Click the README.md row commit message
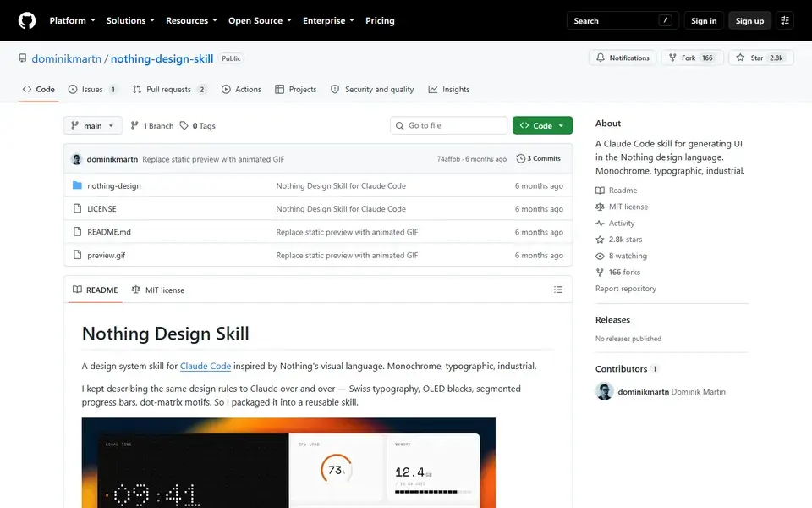 click(x=347, y=232)
